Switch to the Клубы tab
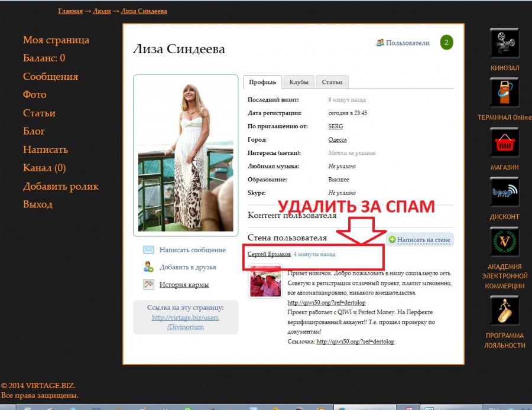532x410 pixels. (x=299, y=82)
